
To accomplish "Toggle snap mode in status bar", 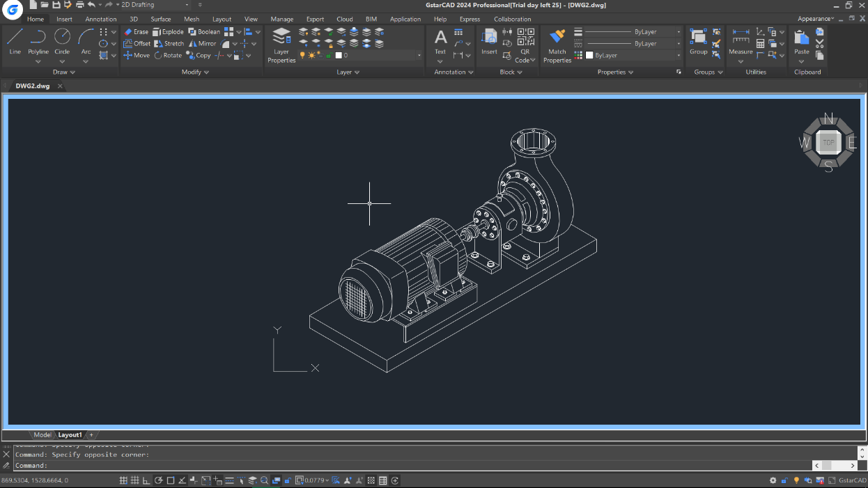I will [x=123, y=480].
